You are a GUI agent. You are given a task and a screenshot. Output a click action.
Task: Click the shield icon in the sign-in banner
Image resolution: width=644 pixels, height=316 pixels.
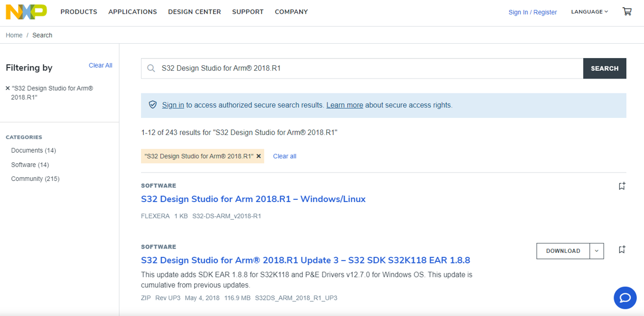153,105
